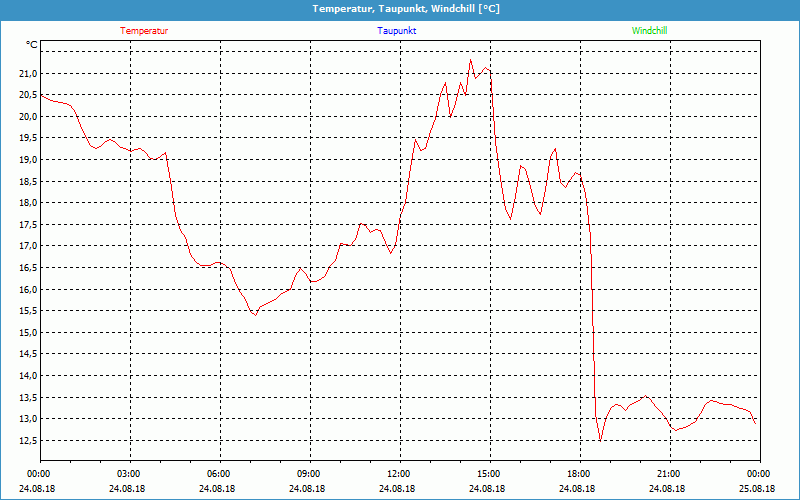Click the 12:00 time axis label
Image resolution: width=800 pixels, height=500 pixels.
pos(398,474)
